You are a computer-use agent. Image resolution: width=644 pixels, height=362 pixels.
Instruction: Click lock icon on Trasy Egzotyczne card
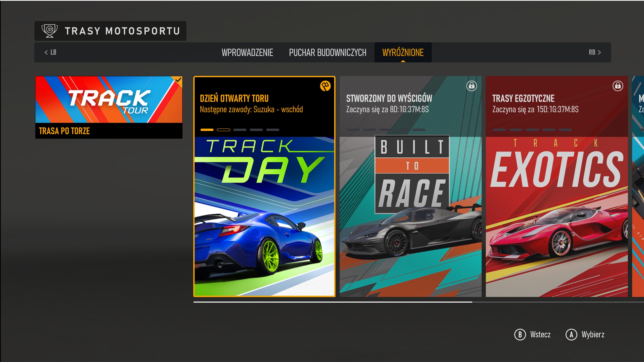(618, 86)
